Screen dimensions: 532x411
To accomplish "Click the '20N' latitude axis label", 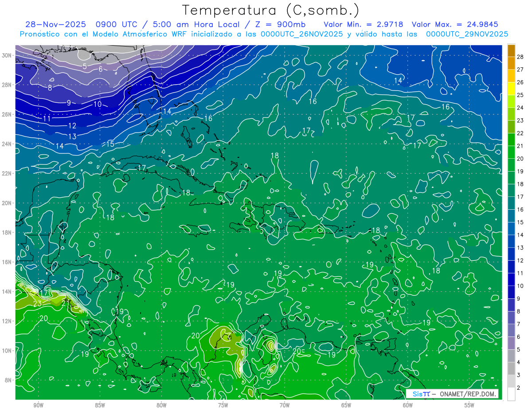I will [x=7, y=203].
